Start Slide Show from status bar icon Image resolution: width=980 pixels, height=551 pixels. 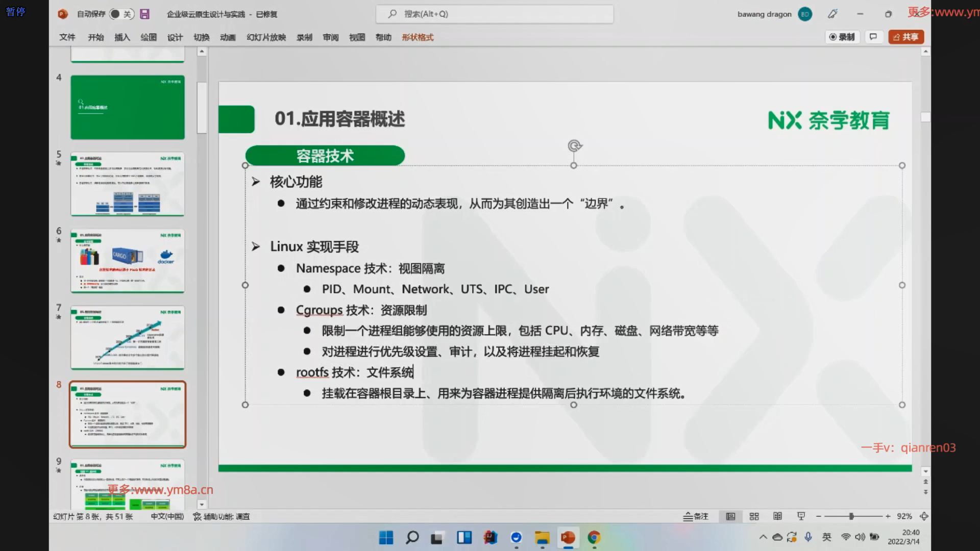[801, 516]
